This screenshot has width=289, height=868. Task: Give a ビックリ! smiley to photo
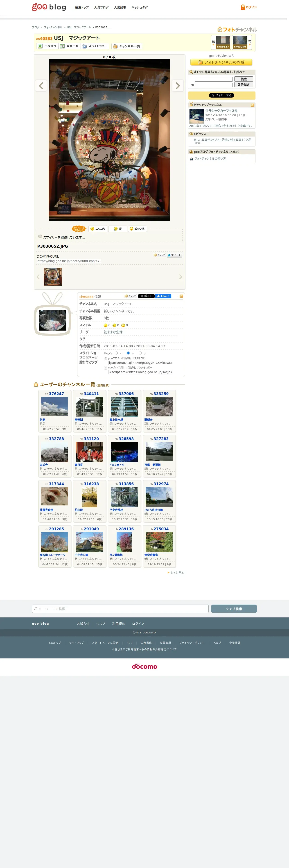click(137, 229)
